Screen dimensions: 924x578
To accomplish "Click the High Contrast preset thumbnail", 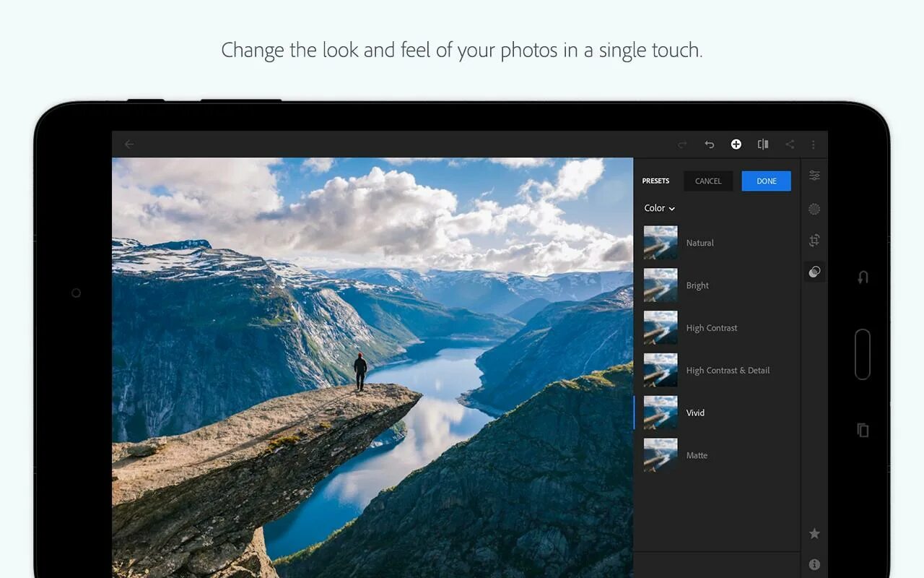I will coord(661,328).
